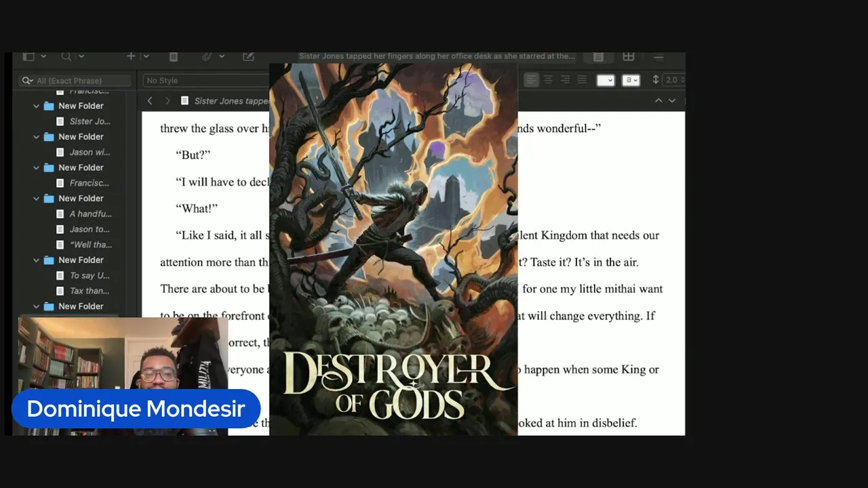Select the A handfu... document in binder
Viewport: 868px width, 488px height.
90,214
